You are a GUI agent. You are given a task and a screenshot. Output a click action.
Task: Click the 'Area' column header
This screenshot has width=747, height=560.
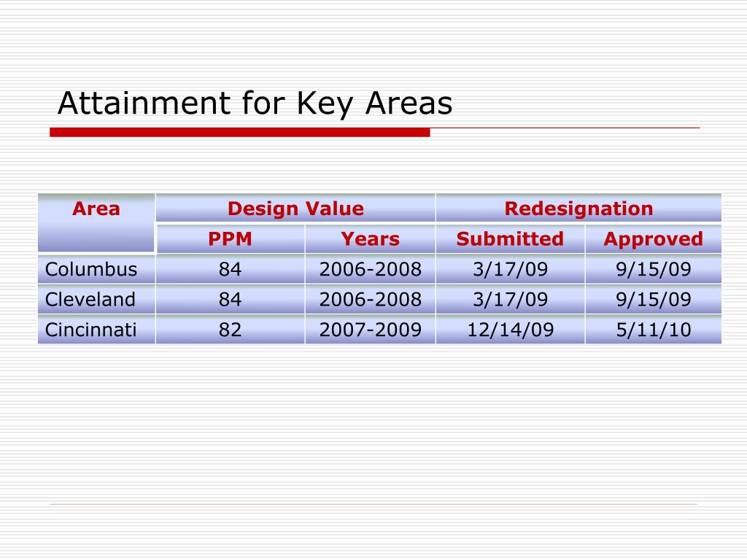coord(96,223)
